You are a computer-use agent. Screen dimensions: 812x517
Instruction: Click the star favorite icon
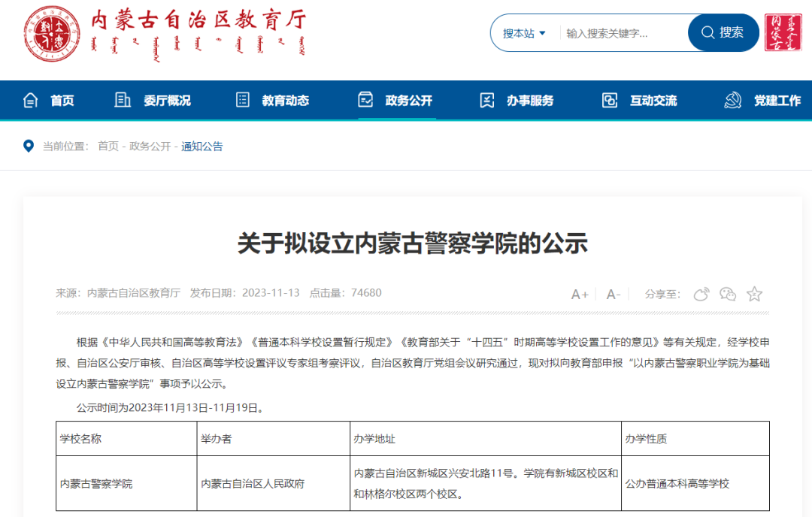(754, 295)
